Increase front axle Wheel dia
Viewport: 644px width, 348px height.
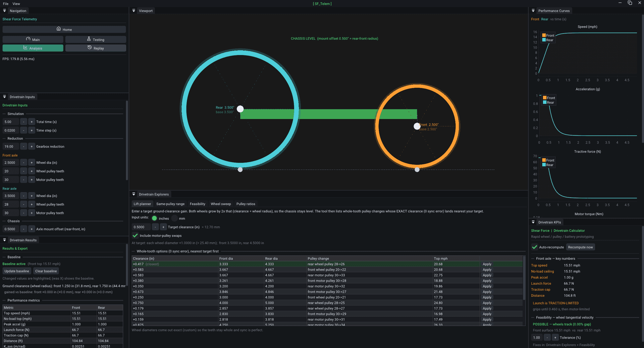32,163
